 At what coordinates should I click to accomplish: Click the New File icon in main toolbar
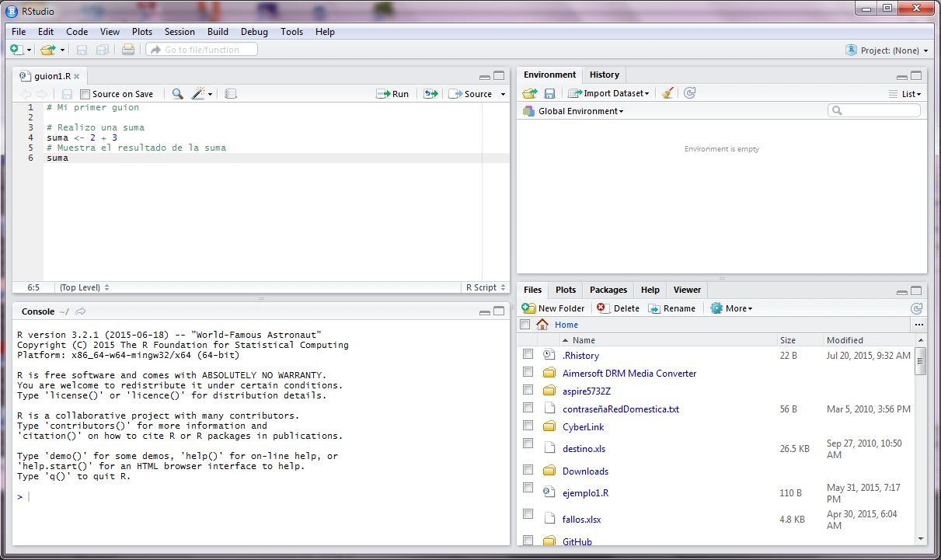click(x=16, y=50)
